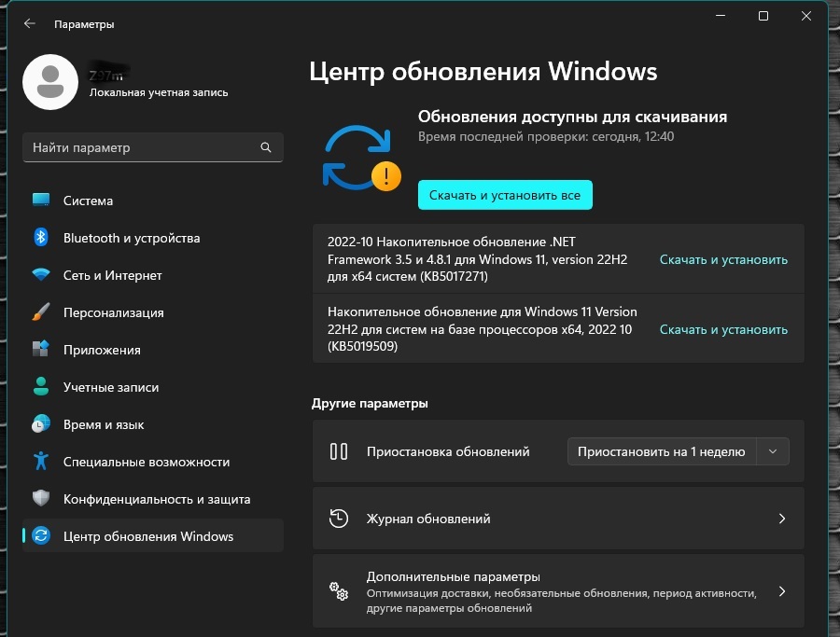The height and width of the screenshot is (637, 840).
Task: Click Скачать и установить все button
Action: coord(505,195)
